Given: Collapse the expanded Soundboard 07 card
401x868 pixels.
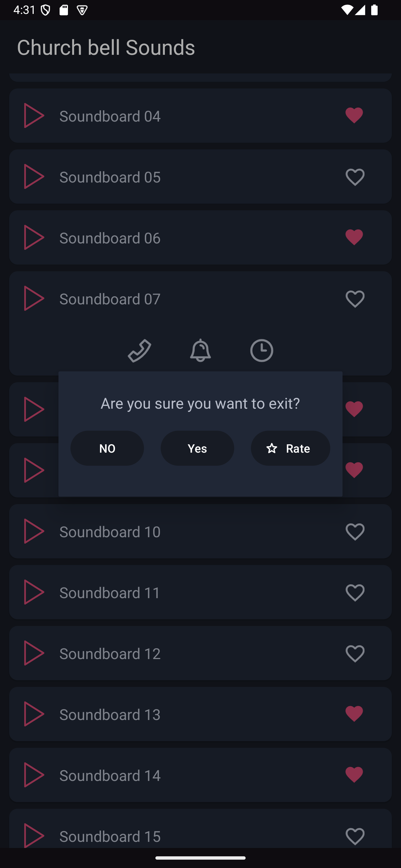Looking at the screenshot, I should pos(200,299).
